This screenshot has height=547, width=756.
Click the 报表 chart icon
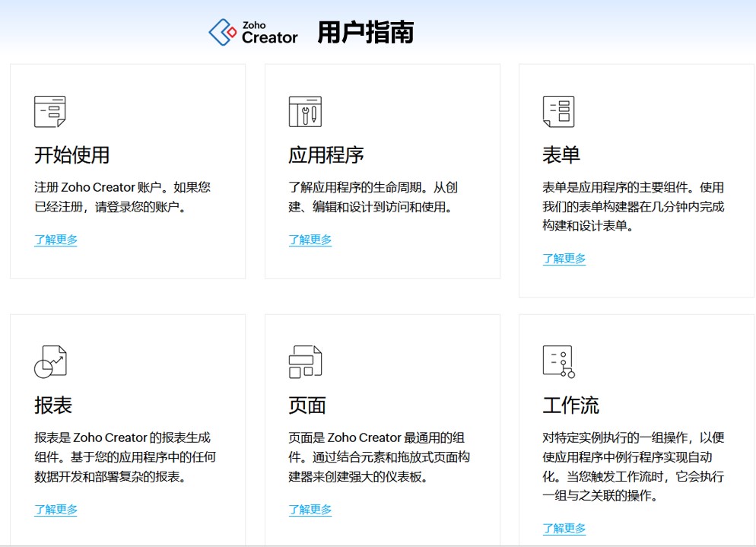click(50, 362)
